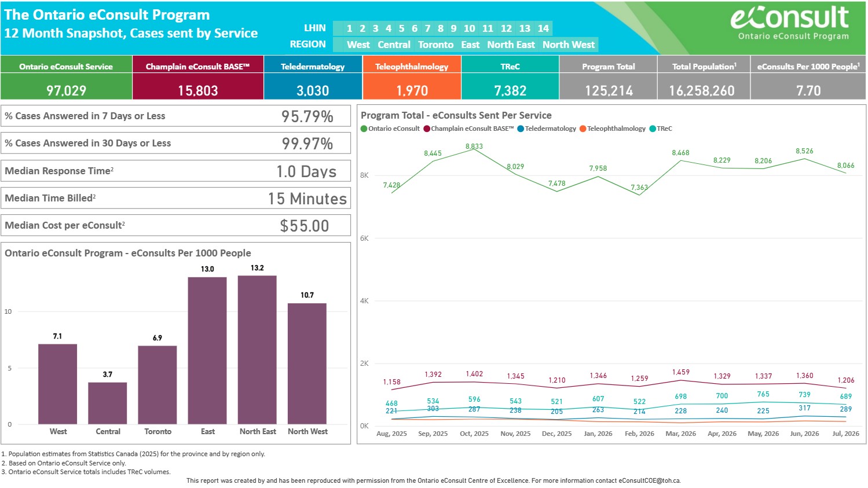This screenshot has height=488, width=868.
Task: Filter by LHIN 4
Action: point(389,28)
